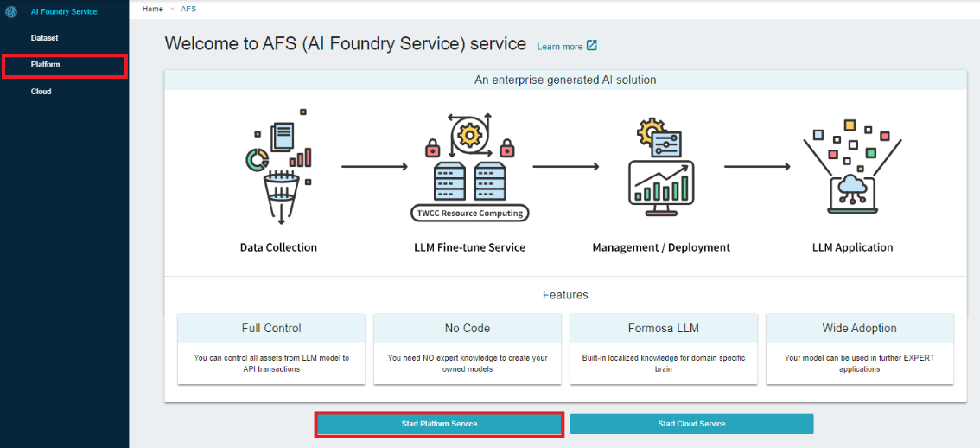Click the AI Foundry Service sidebar title
The image size is (980, 448).
[64, 11]
